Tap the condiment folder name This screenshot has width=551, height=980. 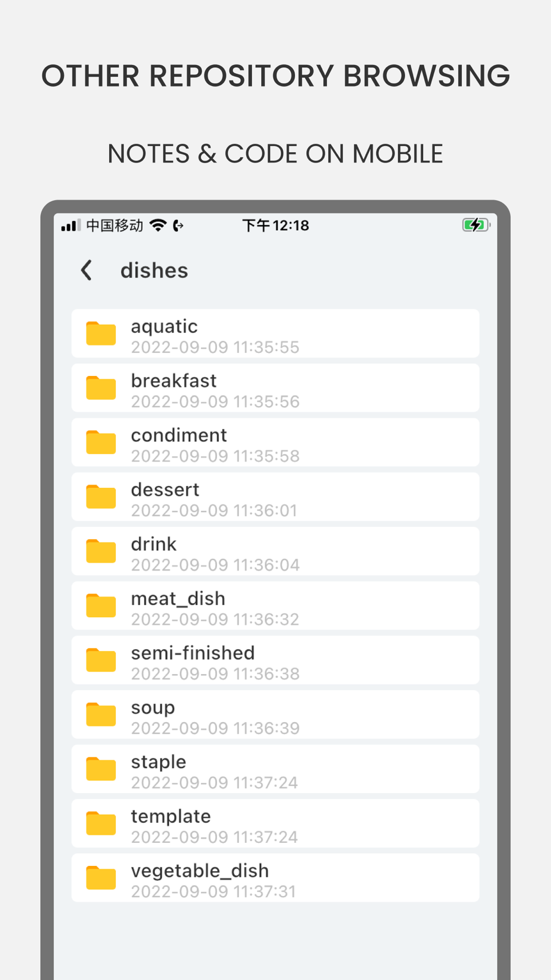(179, 435)
